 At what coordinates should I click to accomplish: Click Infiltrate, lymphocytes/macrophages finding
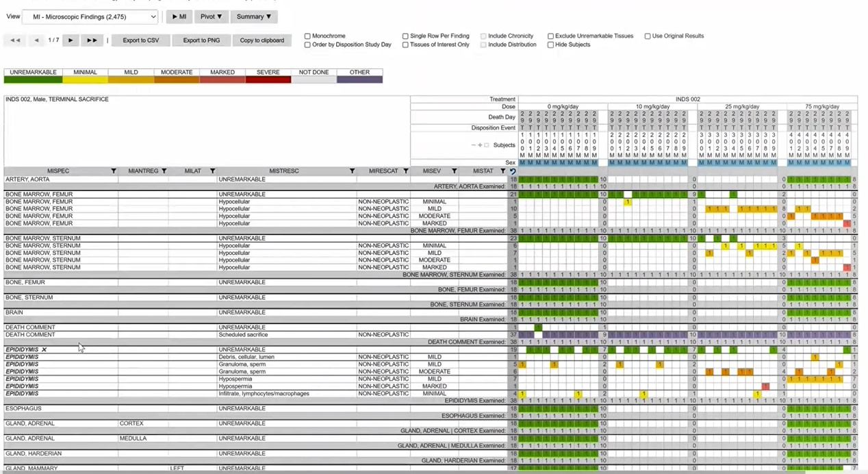click(286, 394)
